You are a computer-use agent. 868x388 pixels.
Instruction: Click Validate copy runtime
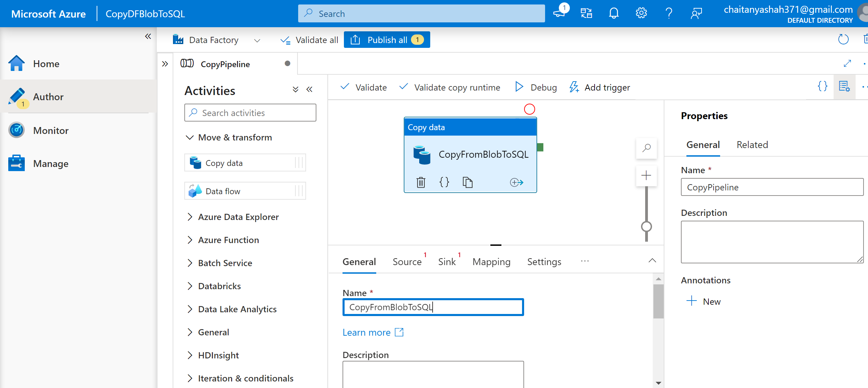(x=450, y=87)
